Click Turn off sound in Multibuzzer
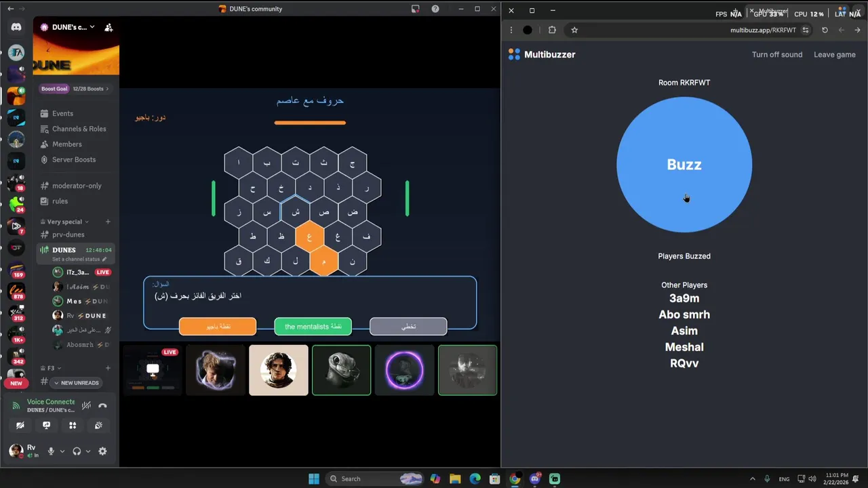This screenshot has width=868, height=488. (x=777, y=55)
